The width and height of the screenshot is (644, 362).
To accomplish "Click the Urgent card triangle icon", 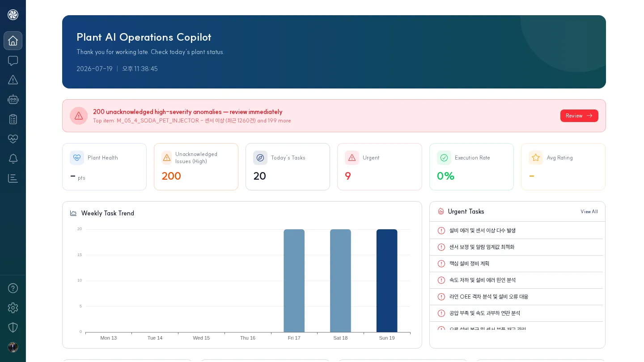I will tap(352, 158).
